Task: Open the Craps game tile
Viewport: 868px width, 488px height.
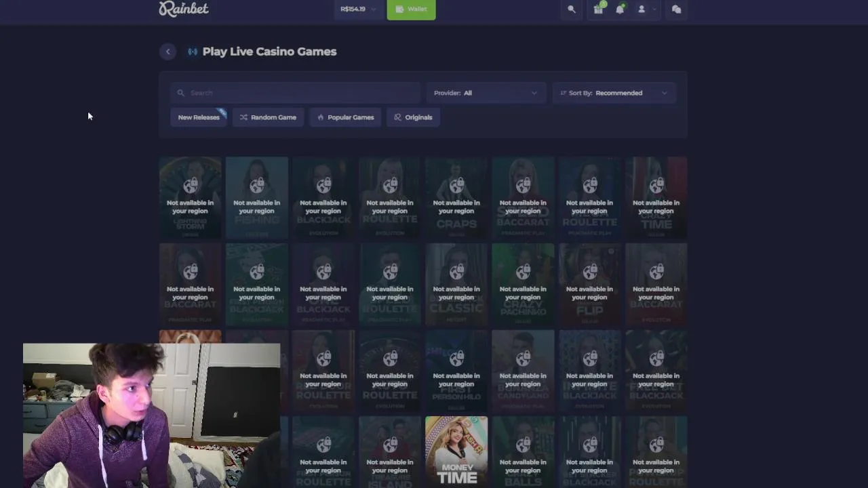Action: 456,198
